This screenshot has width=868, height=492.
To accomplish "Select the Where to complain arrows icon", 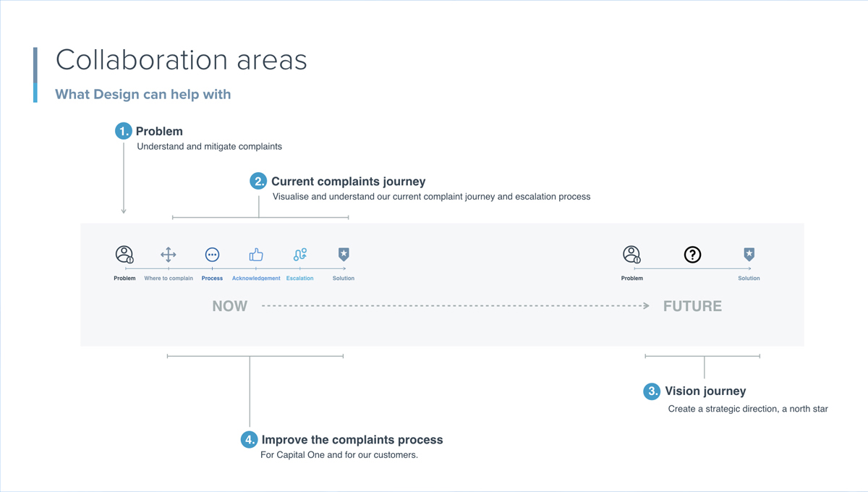I will tap(169, 255).
